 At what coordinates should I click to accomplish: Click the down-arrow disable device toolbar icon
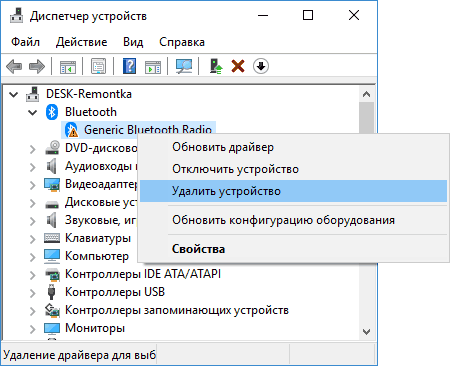click(261, 66)
